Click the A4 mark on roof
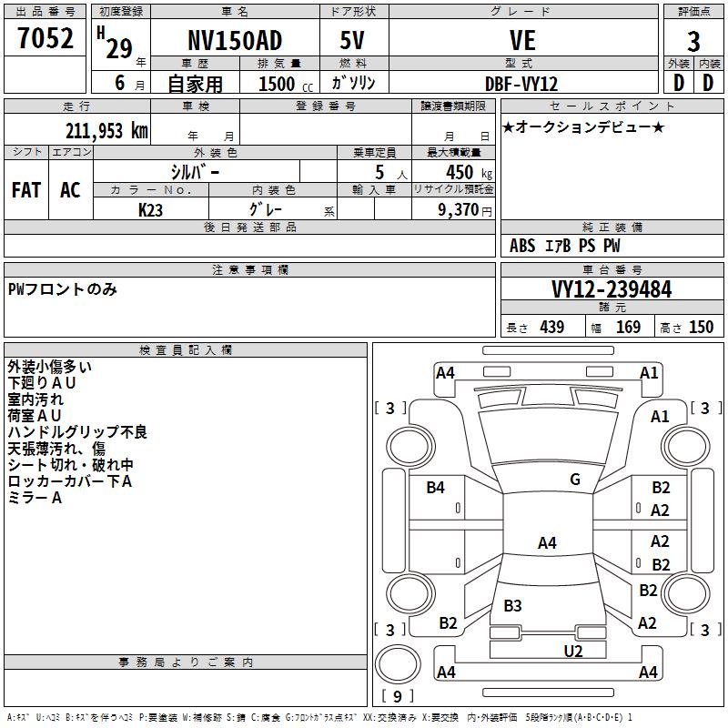728x728 pixels. pyautogui.click(x=547, y=542)
